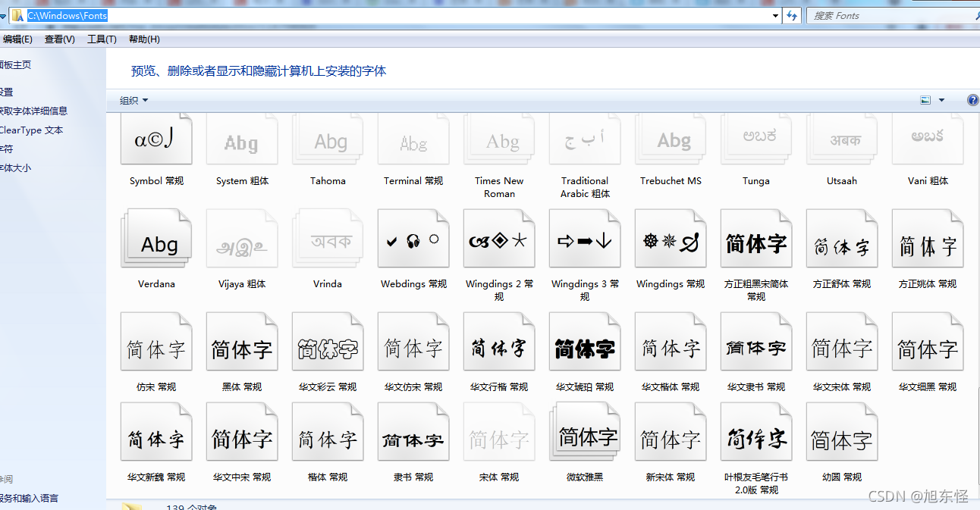Select the Vijaya 粗体 font icon
Image resolution: width=980 pixels, height=510 pixels.
tap(242, 239)
